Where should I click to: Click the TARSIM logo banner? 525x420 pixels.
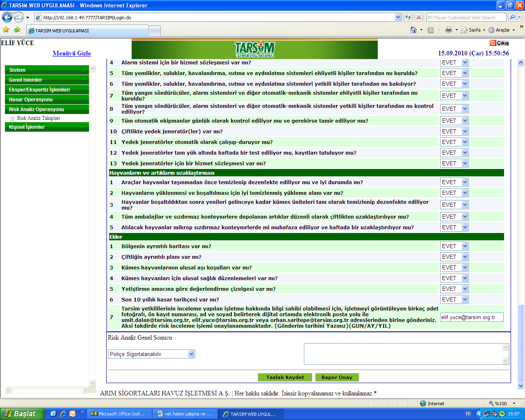pos(255,49)
